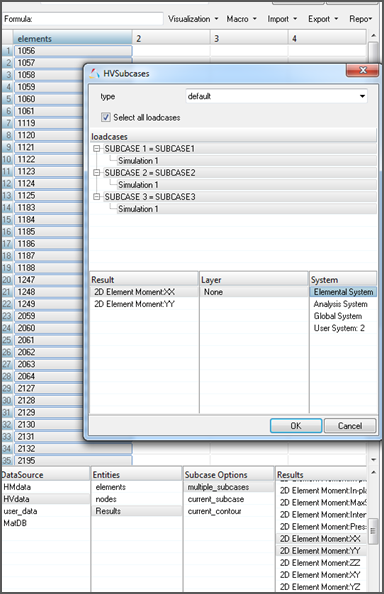Select user_data in DataSource list

pos(45,511)
